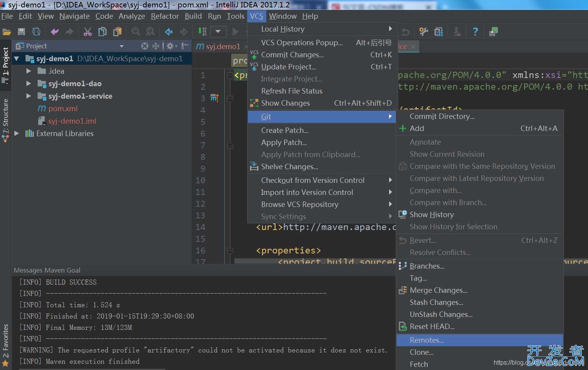The height and width of the screenshot is (370, 588).
Task: Choose Commit Changes... in VCS menu
Action: pyautogui.click(x=322, y=55)
